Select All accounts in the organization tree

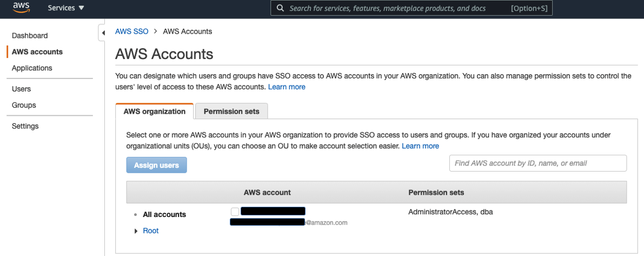pyautogui.click(x=164, y=214)
